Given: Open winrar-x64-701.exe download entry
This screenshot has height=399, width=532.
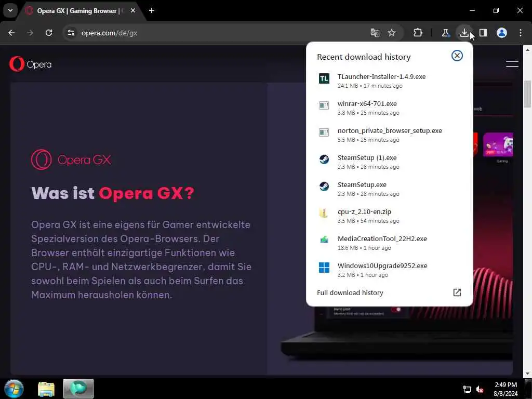Looking at the screenshot, I should [x=390, y=108].
